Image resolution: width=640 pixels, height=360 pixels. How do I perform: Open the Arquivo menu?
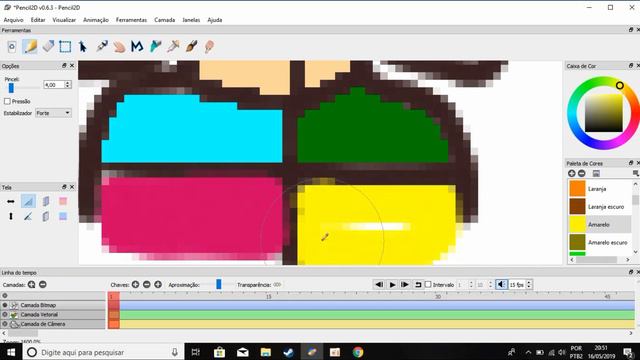(13, 20)
